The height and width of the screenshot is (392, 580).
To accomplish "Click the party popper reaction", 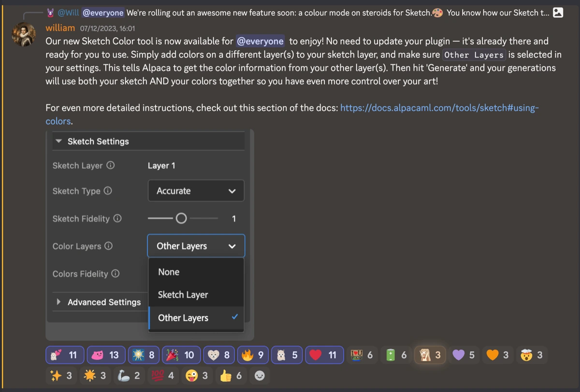I will pyautogui.click(x=180, y=355).
